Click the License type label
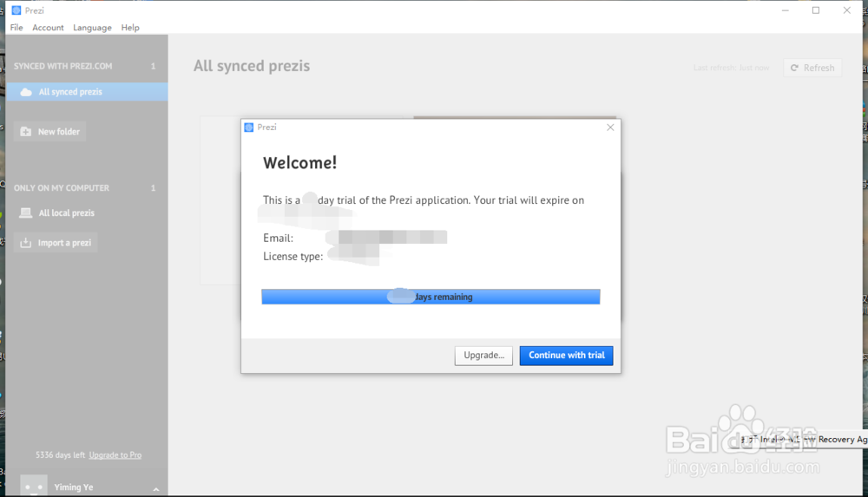868x497 pixels. point(293,256)
